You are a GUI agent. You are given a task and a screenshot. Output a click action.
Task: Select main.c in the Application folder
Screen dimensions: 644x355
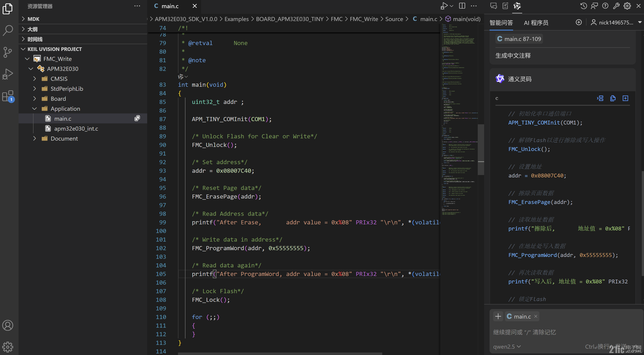(63, 118)
